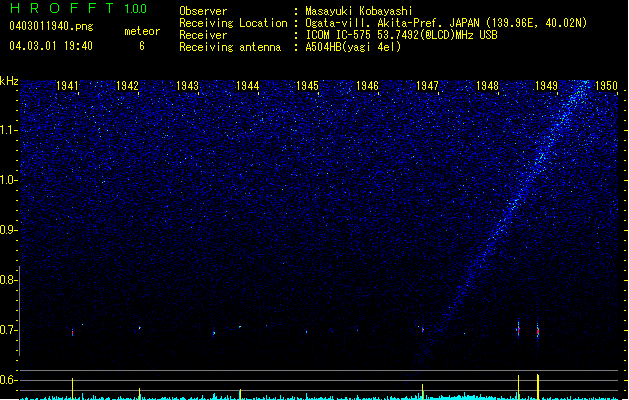Select the A504HB(yagi 4el) antenna text
The image size is (629, 400).
(x=353, y=47)
